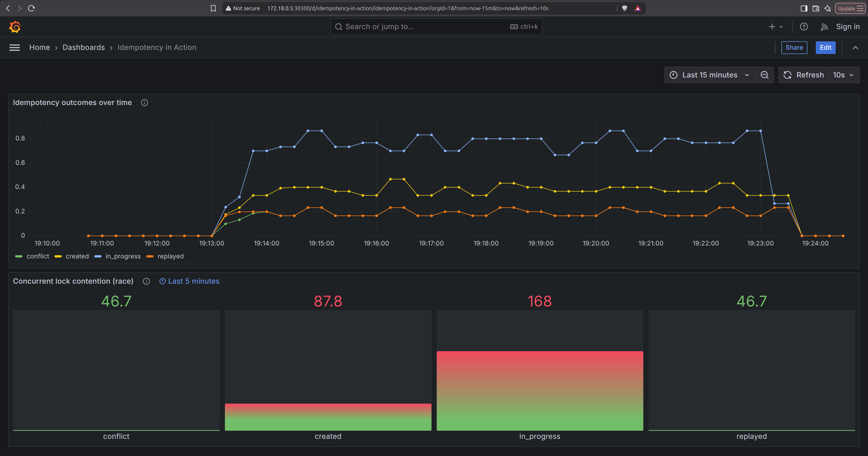The width and height of the screenshot is (868, 456).
Task: Click the Share button
Action: [x=794, y=47]
